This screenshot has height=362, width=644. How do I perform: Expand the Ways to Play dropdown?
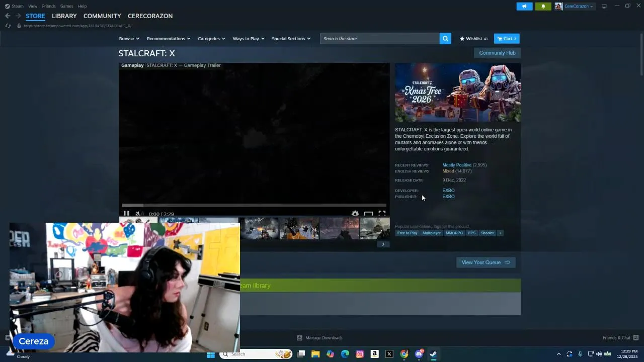click(249, 39)
